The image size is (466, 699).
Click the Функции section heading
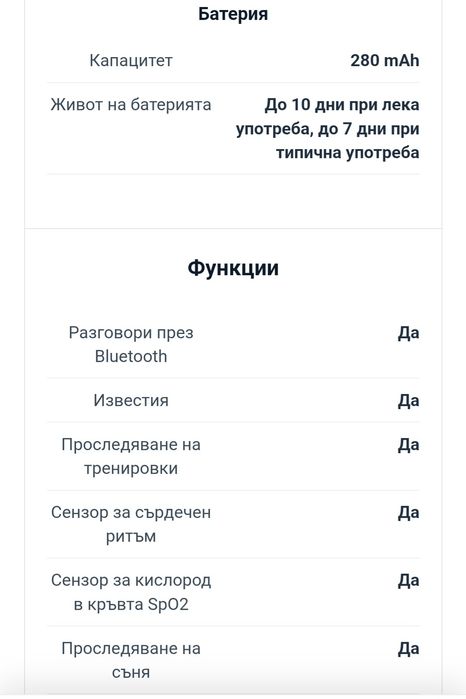click(x=233, y=268)
